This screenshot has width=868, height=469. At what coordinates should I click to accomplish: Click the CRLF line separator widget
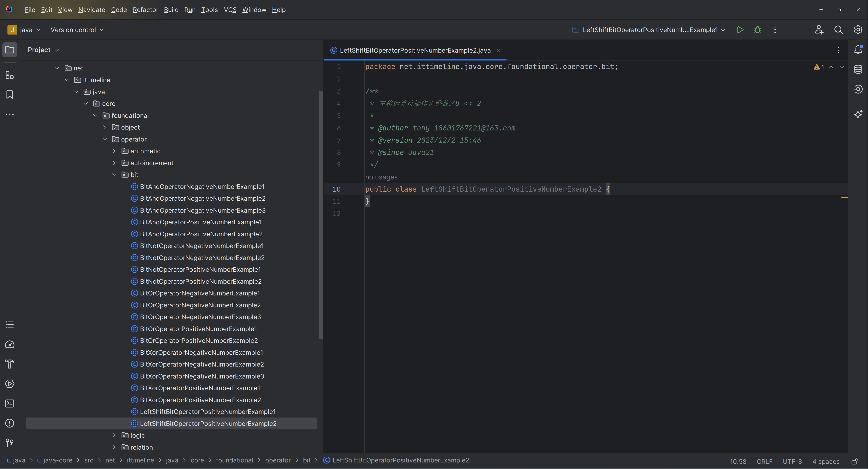pyautogui.click(x=765, y=461)
